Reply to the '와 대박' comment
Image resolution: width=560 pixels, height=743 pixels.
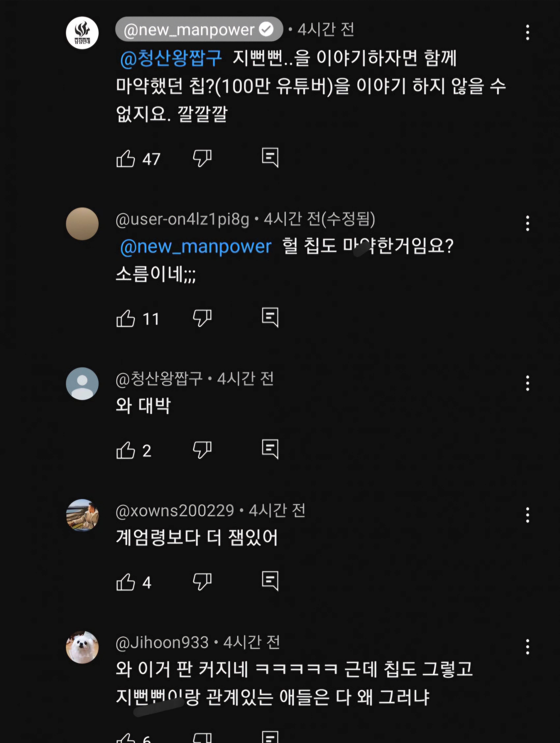click(270, 449)
